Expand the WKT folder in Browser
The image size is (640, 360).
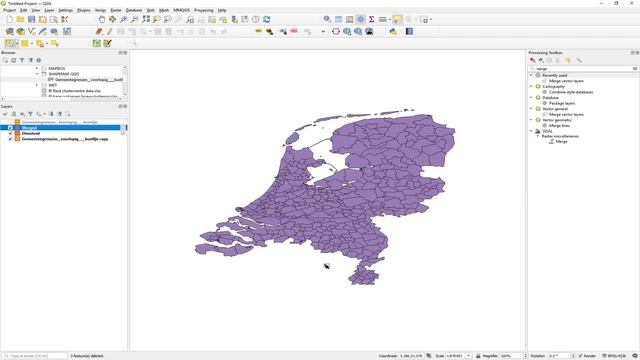37,85
